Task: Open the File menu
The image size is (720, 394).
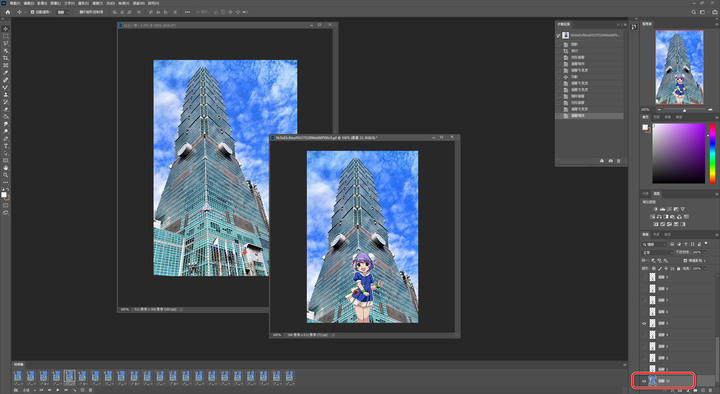Action: [x=15, y=3]
